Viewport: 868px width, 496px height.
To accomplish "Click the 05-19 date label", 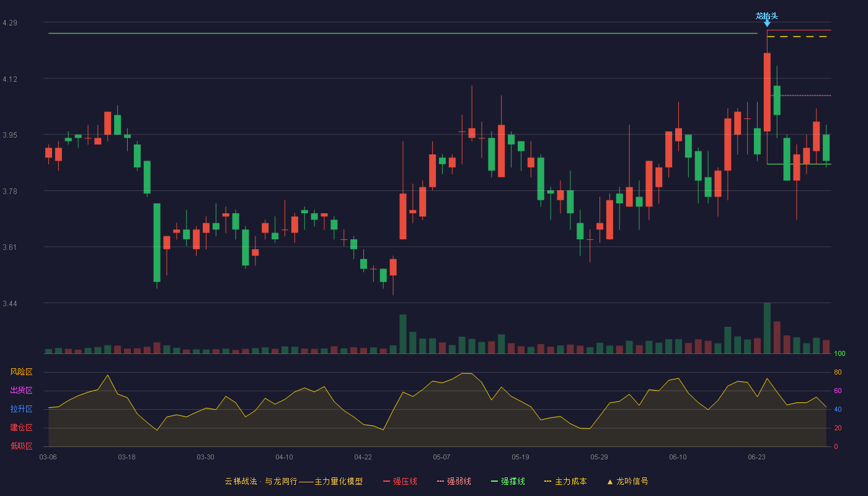I will [520, 457].
